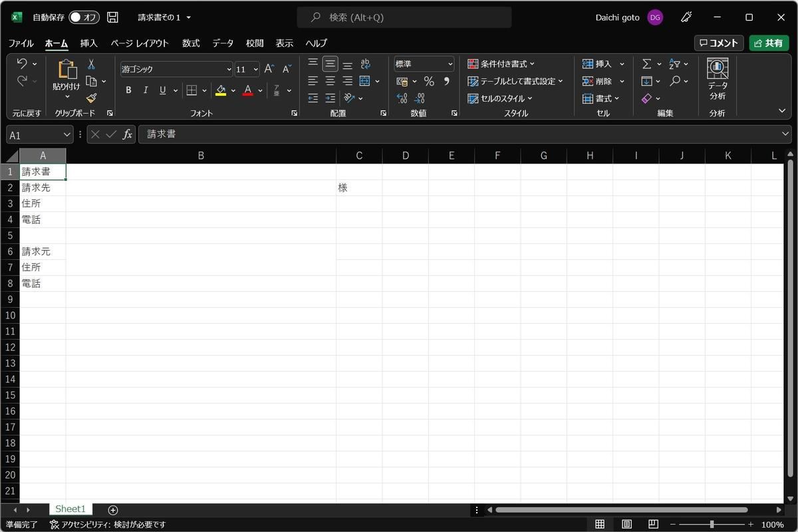This screenshot has height=532, width=798.
Task: Open the ファイル tab
Action: 21,43
